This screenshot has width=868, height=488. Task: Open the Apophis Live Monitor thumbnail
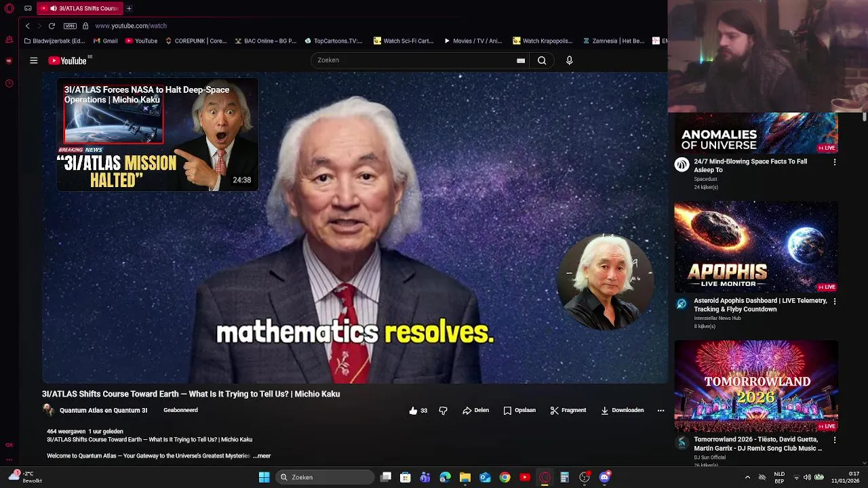[x=756, y=247]
